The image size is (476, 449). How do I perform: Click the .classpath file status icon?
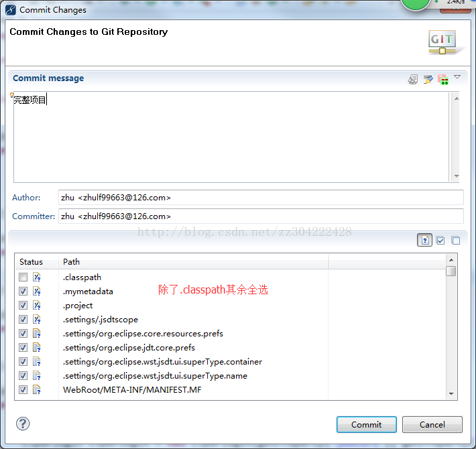37,277
